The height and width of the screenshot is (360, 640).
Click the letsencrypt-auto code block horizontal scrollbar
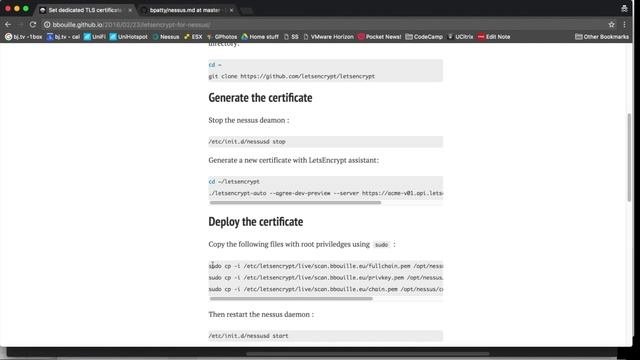click(x=295, y=202)
